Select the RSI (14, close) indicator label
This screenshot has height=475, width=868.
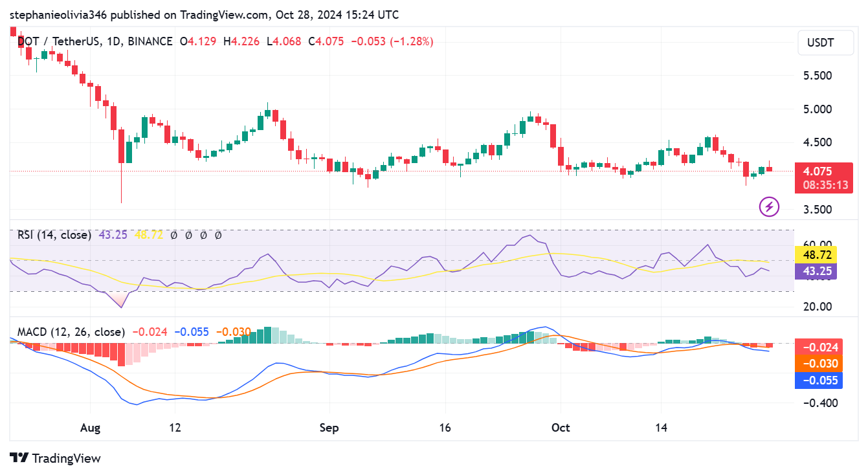[x=54, y=235]
